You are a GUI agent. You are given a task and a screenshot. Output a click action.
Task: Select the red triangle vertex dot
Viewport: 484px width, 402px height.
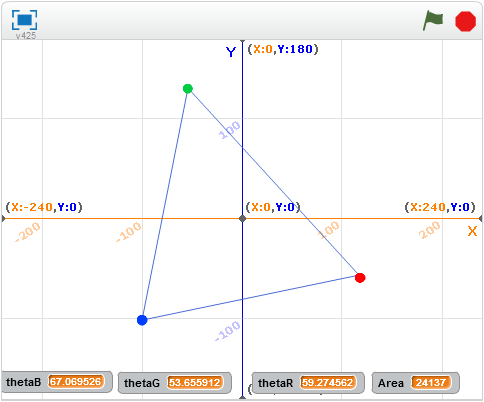point(360,278)
